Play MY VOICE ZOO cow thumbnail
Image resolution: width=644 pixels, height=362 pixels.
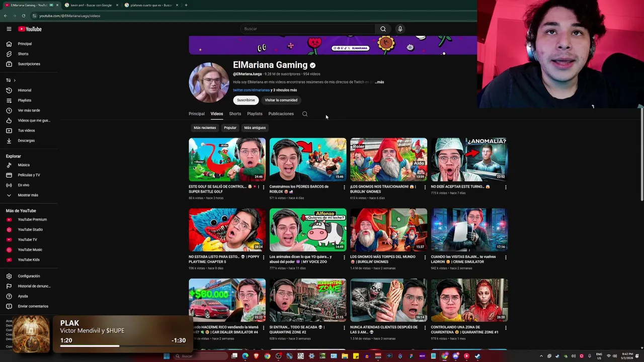pyautogui.click(x=308, y=230)
